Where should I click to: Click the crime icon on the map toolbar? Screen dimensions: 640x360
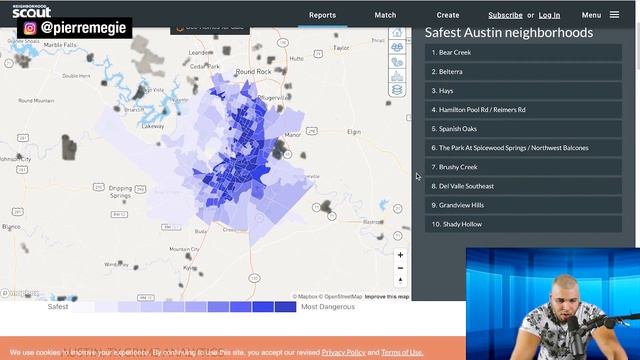coord(397,62)
